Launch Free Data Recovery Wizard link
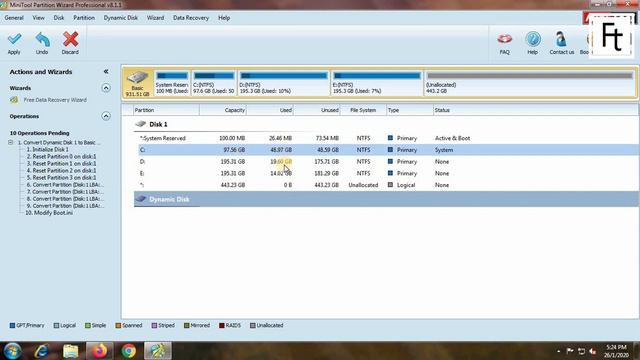Image resolution: width=640 pixels, height=360 pixels. pos(55,100)
